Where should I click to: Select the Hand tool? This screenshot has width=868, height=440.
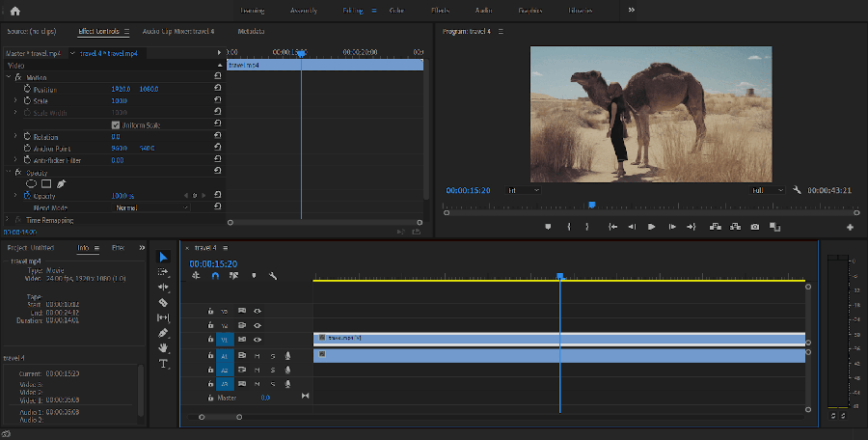(163, 348)
